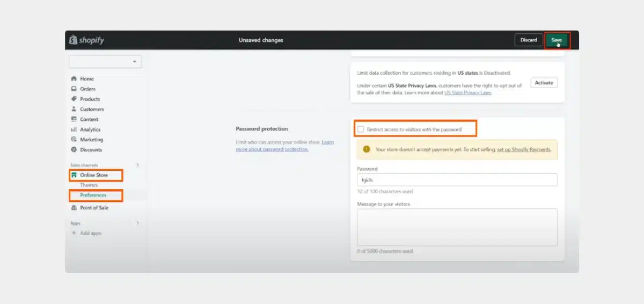Image resolution: width=644 pixels, height=304 pixels.
Task: Click the Products tag icon
Action: 74,99
